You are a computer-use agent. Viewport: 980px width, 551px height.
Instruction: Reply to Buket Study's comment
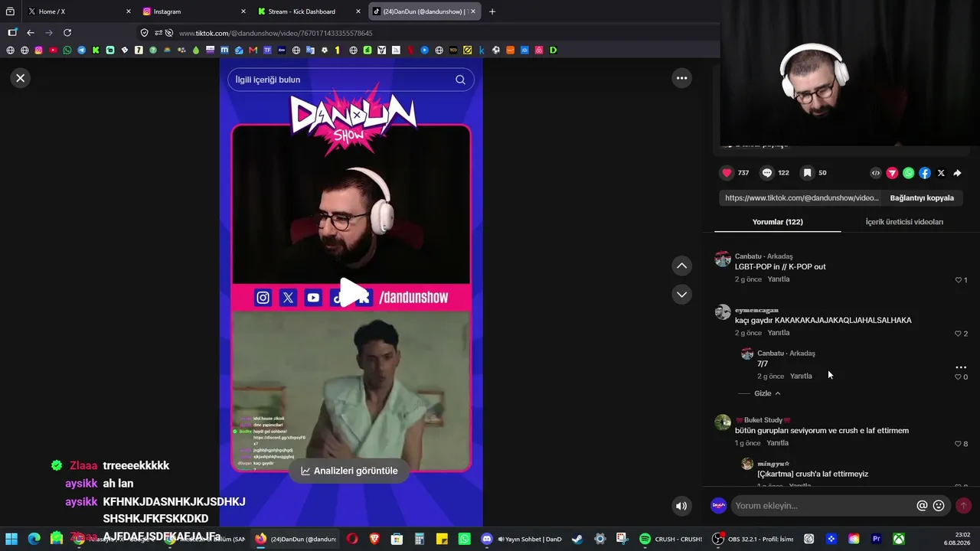[777, 443]
